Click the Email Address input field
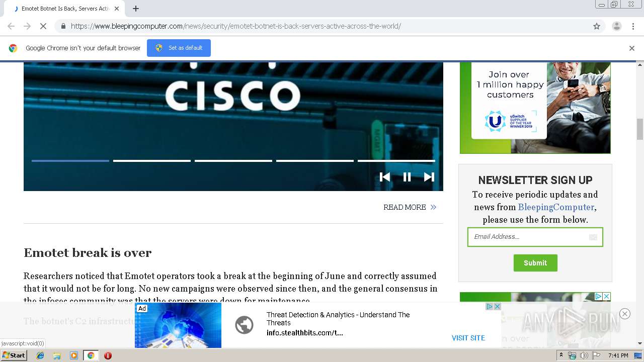Viewport: 644px width, 362px height. click(x=535, y=237)
